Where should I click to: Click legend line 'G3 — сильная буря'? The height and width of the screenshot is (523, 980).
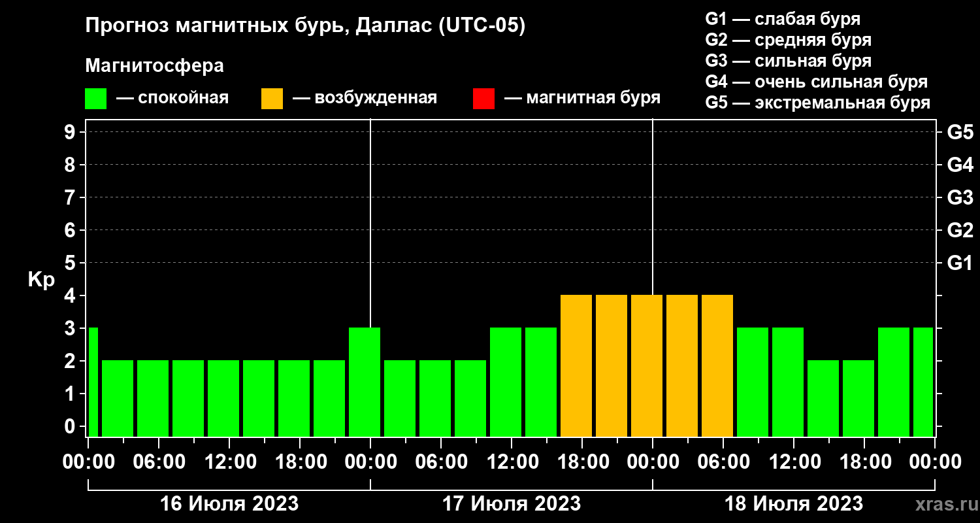click(x=788, y=61)
